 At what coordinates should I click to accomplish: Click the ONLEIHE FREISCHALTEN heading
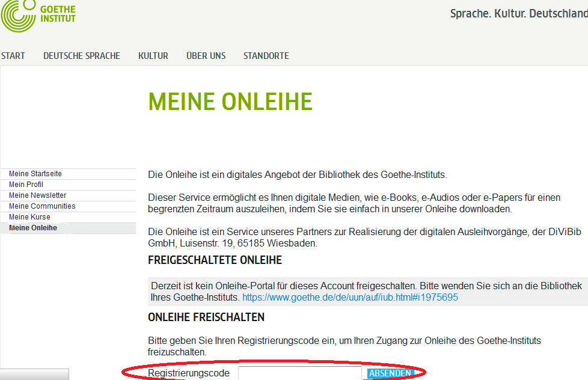tap(206, 317)
